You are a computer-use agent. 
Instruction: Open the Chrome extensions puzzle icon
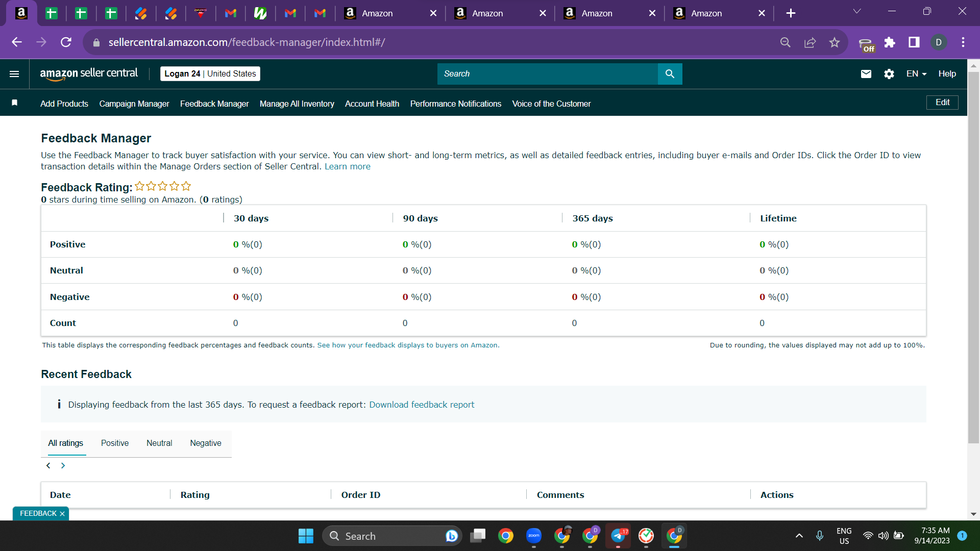pos(890,42)
